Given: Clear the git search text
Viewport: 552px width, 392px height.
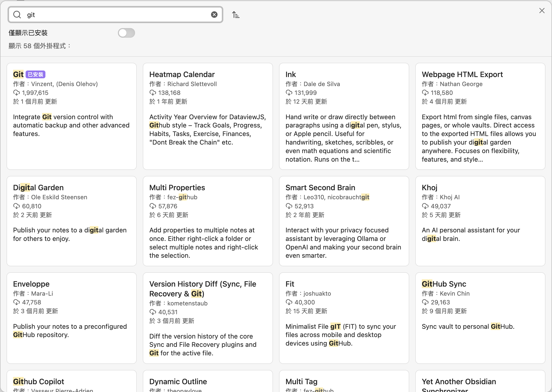Looking at the screenshot, I should click(214, 15).
